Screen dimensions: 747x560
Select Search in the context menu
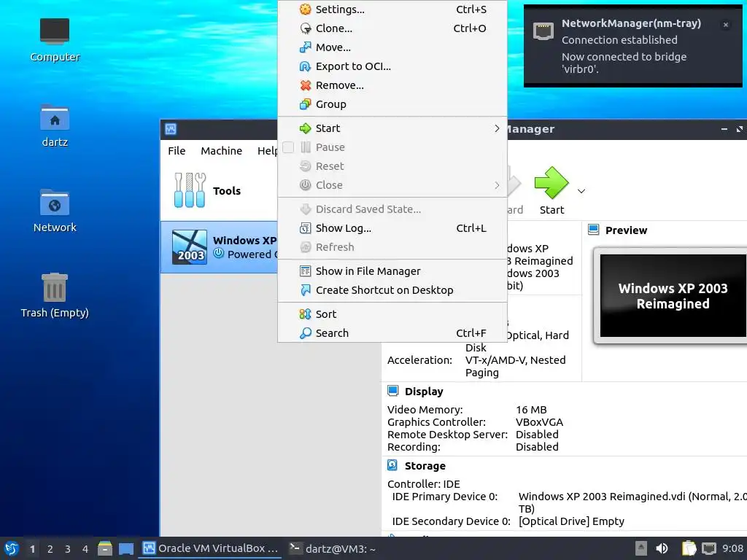coord(392,333)
